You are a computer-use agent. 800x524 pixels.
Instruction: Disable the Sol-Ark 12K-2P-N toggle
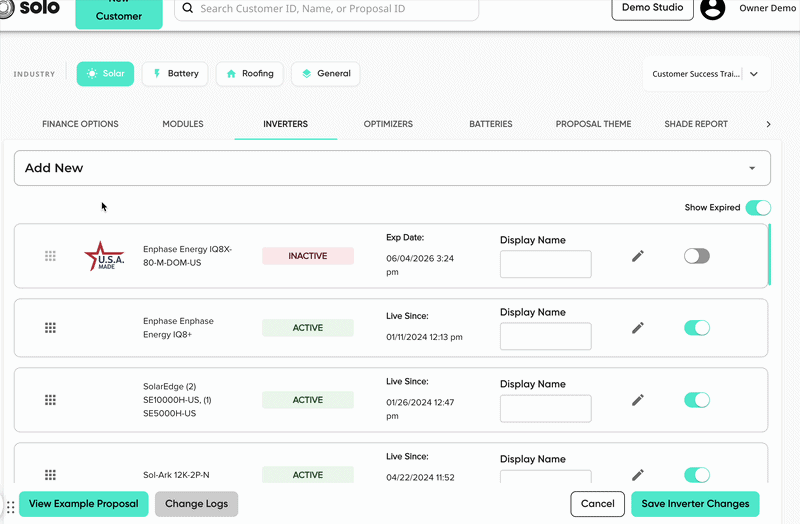click(697, 475)
